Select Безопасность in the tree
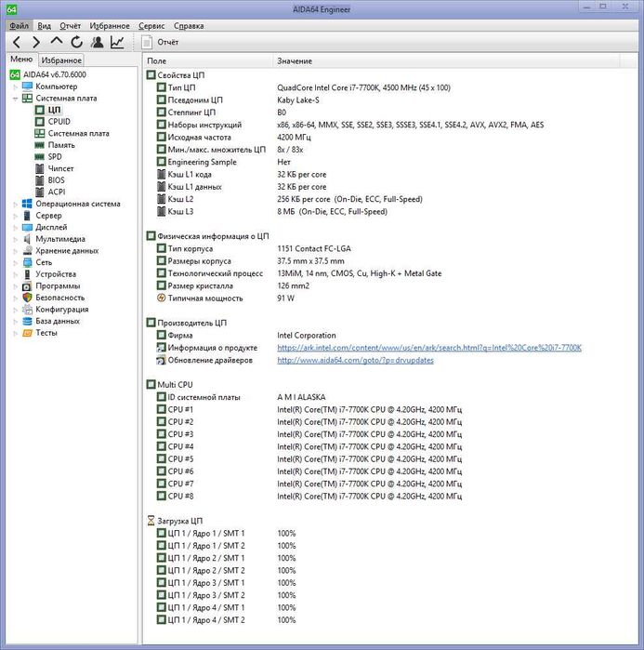 53,298
